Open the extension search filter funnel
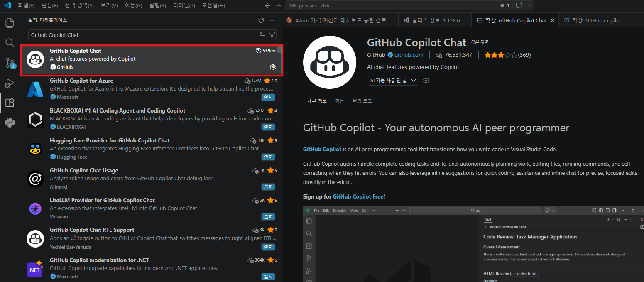Screen dimensions: 644x282 point(272,35)
